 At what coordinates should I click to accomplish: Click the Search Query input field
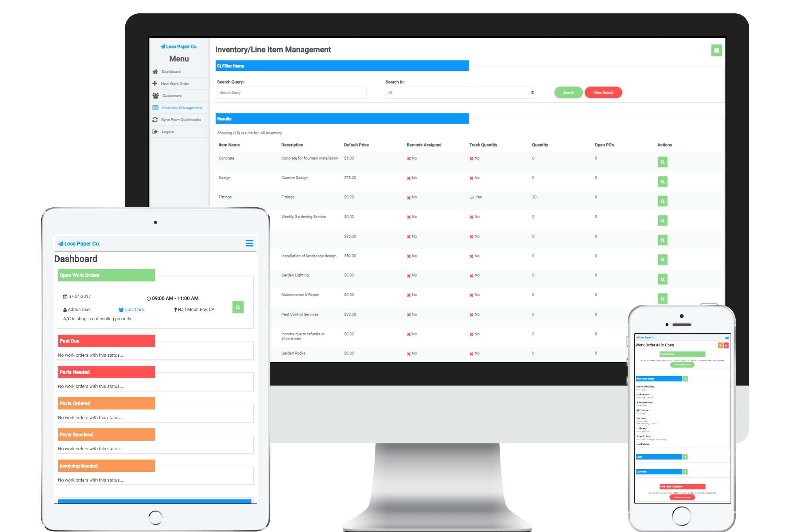point(291,92)
